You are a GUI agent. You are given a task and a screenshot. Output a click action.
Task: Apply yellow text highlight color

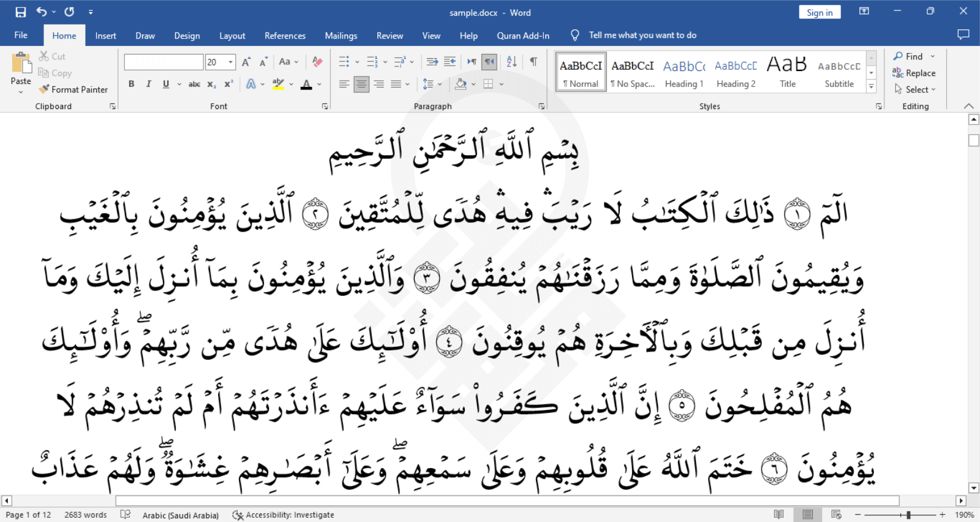pos(278,84)
